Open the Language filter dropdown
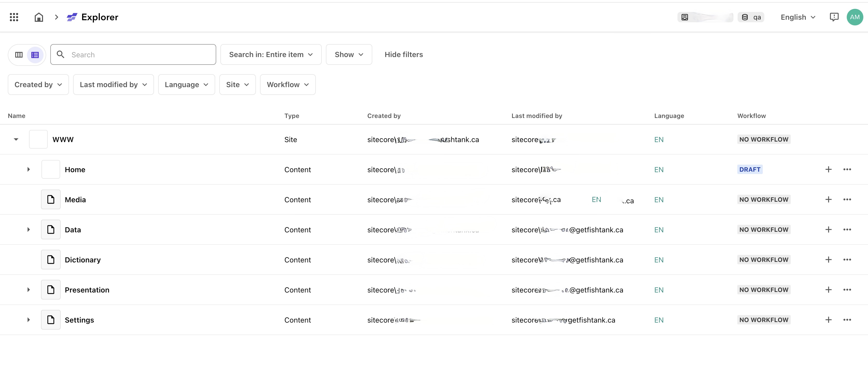This screenshot has height=376, width=868. click(186, 84)
